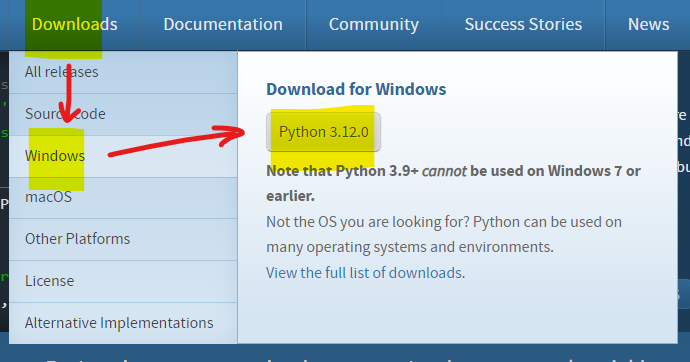Follow 'View the full list of downloads' link
Screen dimensions: 690x362
364,273
